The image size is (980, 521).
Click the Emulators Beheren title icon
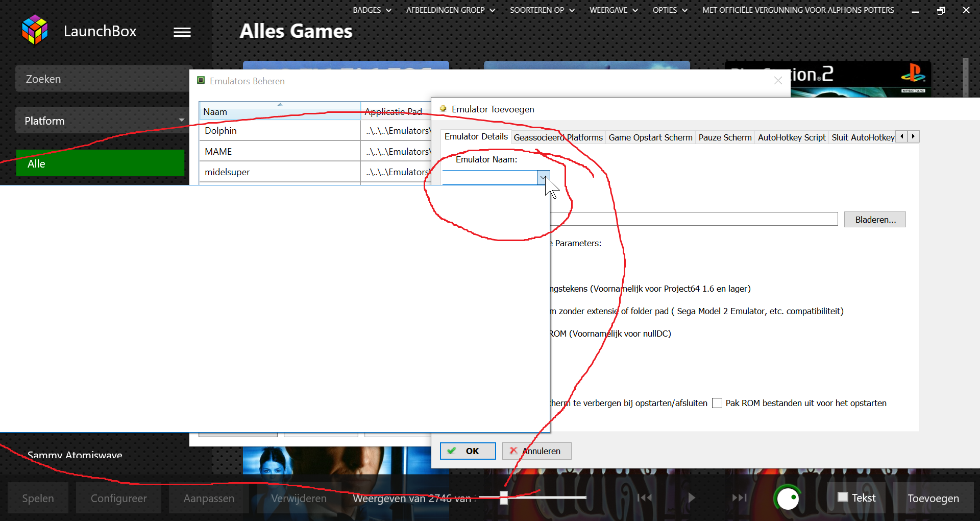coord(201,80)
